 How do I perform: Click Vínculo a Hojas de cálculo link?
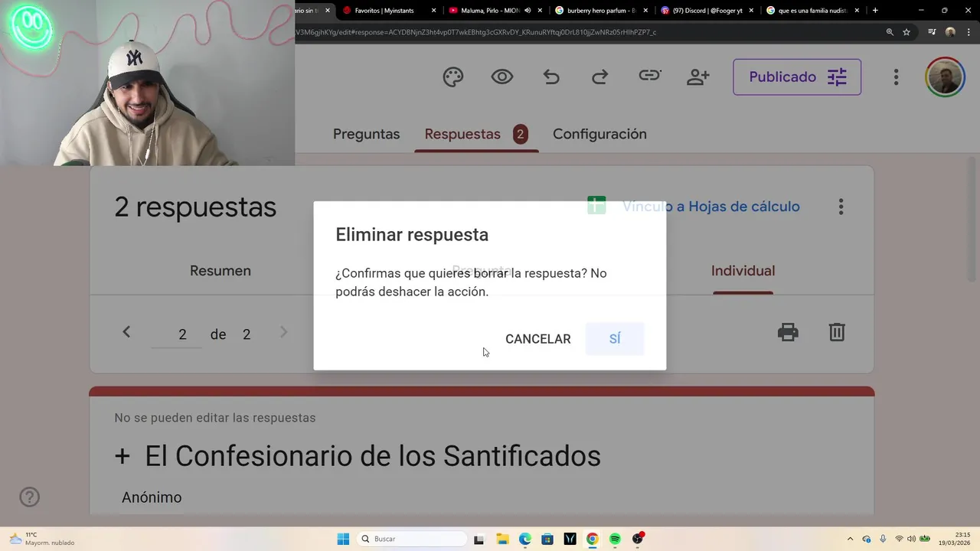pos(710,207)
